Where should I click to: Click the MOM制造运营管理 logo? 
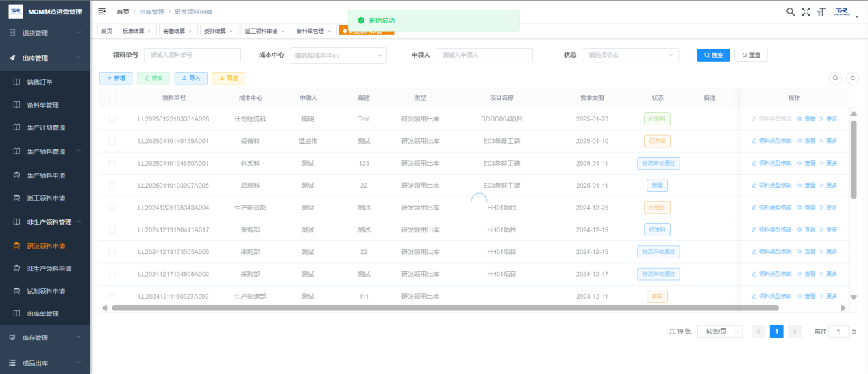coord(16,12)
